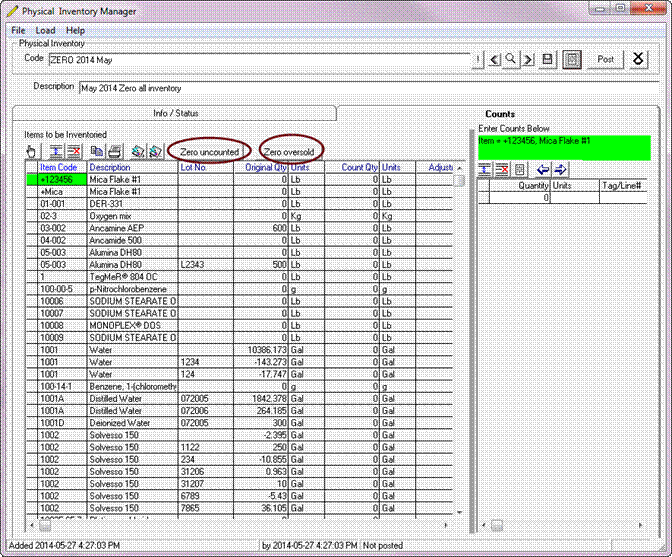Click horizontal scrollbar thumb under Counts grid
The image size is (672, 557).
[497, 525]
